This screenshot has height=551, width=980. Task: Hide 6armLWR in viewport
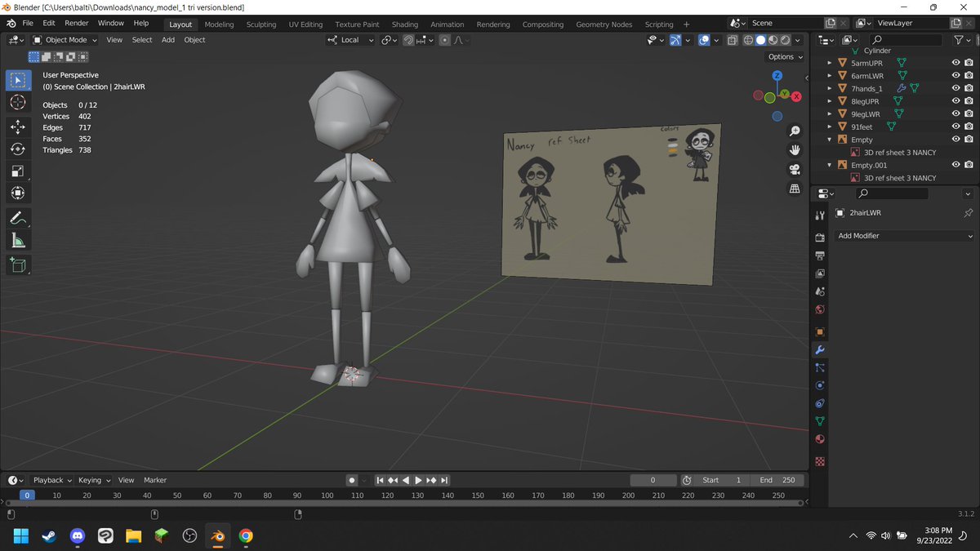(x=955, y=76)
